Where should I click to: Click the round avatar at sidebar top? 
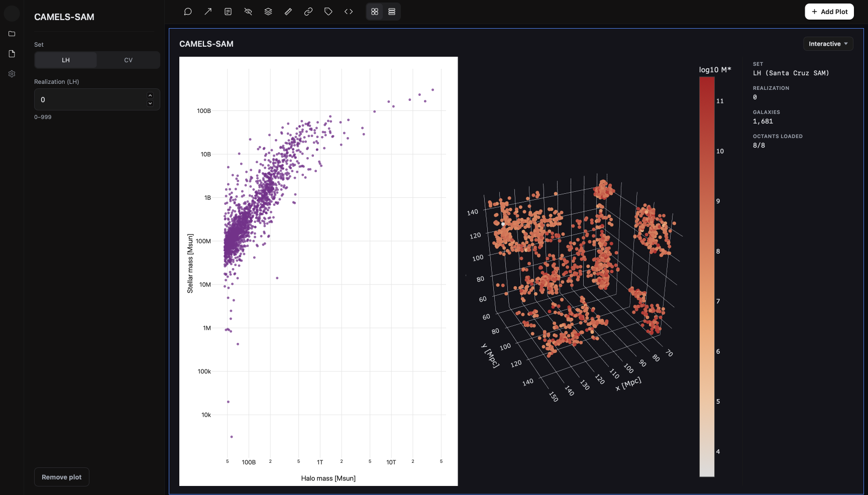(12, 13)
